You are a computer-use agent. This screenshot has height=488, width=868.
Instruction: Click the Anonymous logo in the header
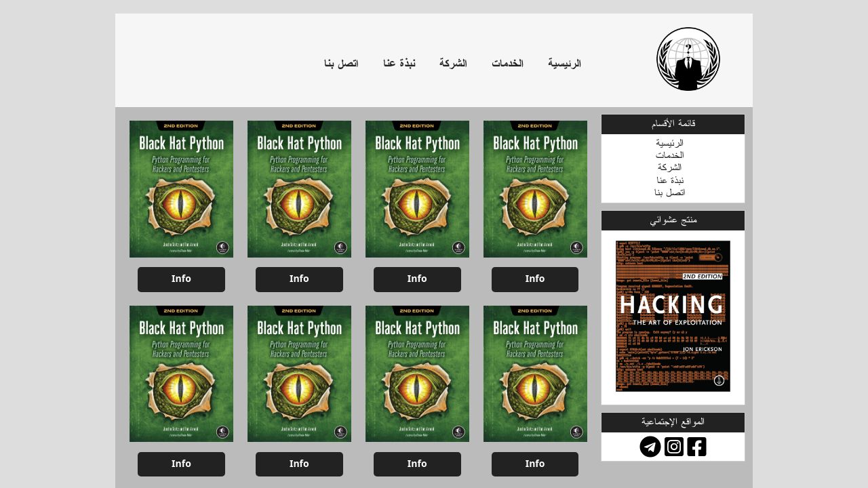(688, 59)
